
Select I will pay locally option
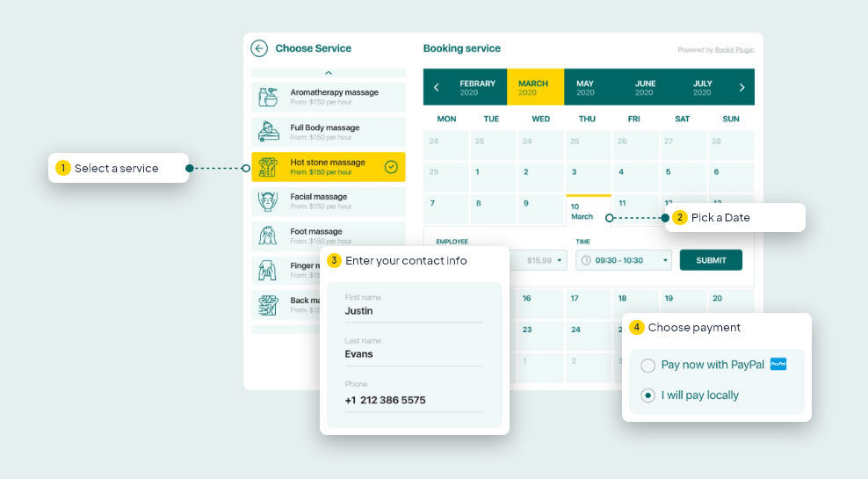click(647, 396)
